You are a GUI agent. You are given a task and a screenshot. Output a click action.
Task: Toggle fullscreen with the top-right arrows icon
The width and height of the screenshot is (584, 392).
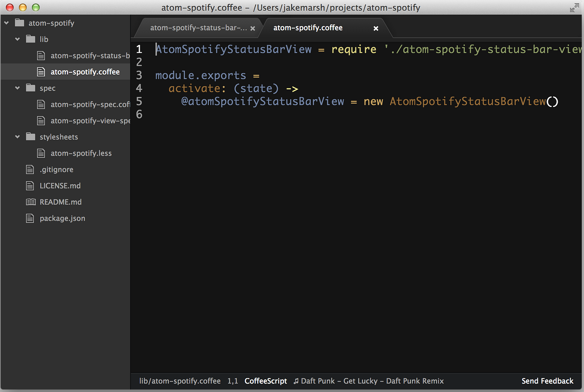click(x=575, y=8)
